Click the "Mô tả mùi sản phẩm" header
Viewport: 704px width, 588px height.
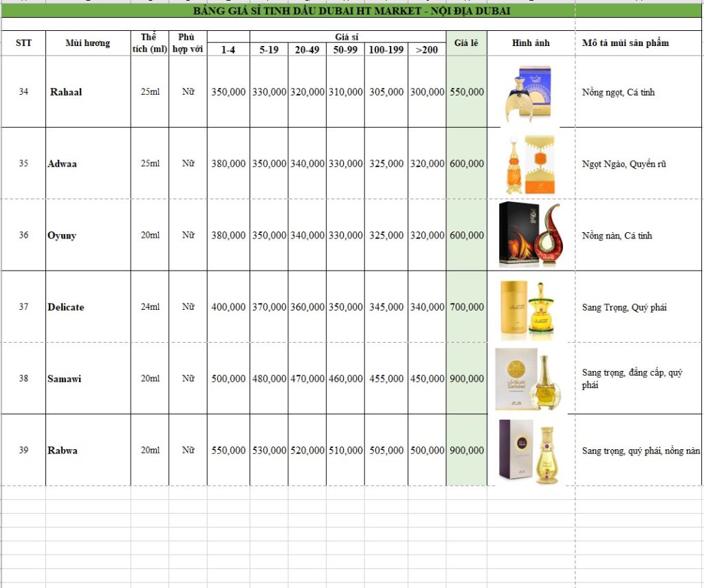coord(625,43)
